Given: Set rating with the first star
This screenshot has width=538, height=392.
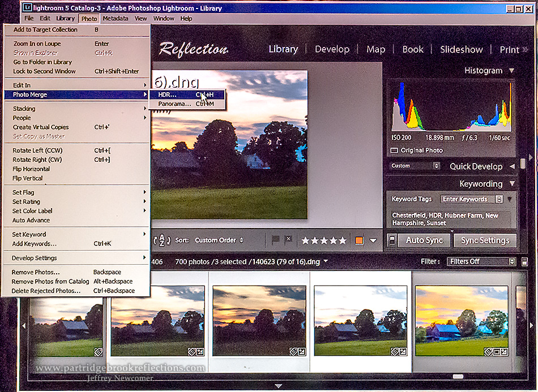Looking at the screenshot, I should point(305,240).
